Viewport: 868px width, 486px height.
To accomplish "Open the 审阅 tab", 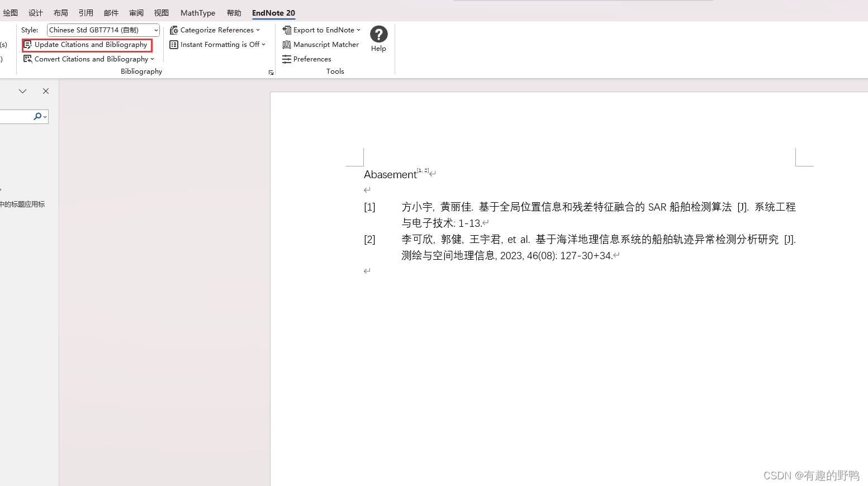I will pos(136,13).
